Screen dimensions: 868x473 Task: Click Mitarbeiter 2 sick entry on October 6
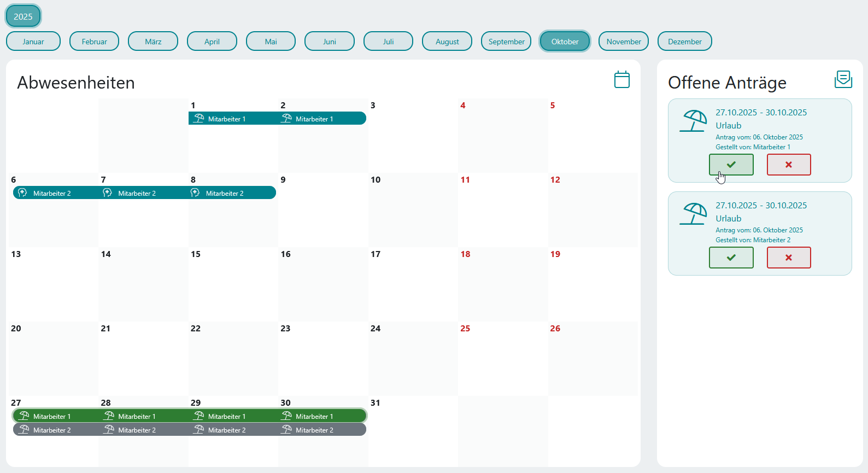point(52,193)
